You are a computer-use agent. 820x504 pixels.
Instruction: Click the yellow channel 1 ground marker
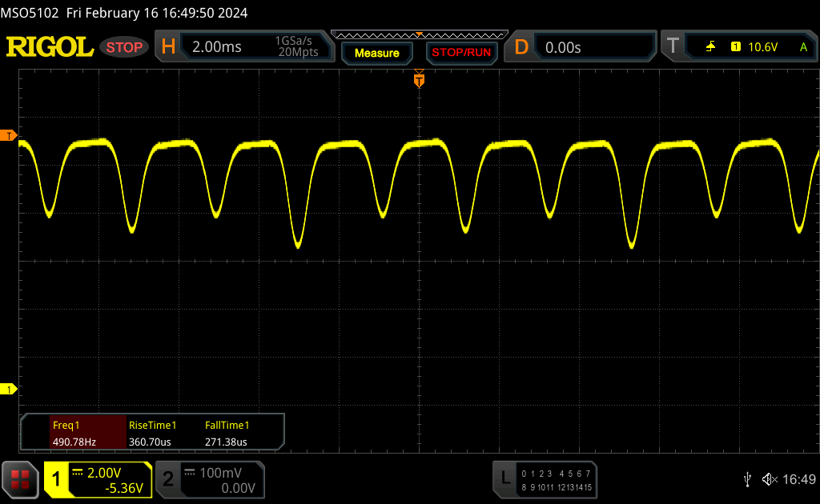click(8, 389)
